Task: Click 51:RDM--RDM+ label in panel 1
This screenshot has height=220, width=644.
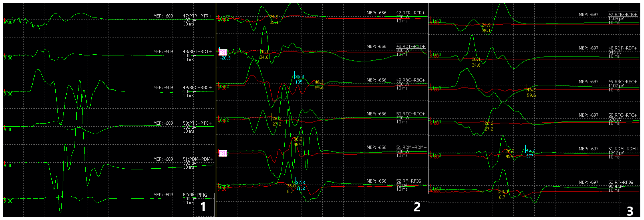Action: pyautogui.click(x=198, y=159)
